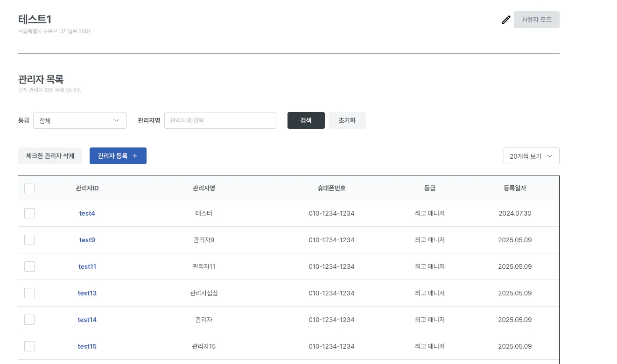Go to test14 admin link
This screenshot has width=617, height=364.
[87, 320]
